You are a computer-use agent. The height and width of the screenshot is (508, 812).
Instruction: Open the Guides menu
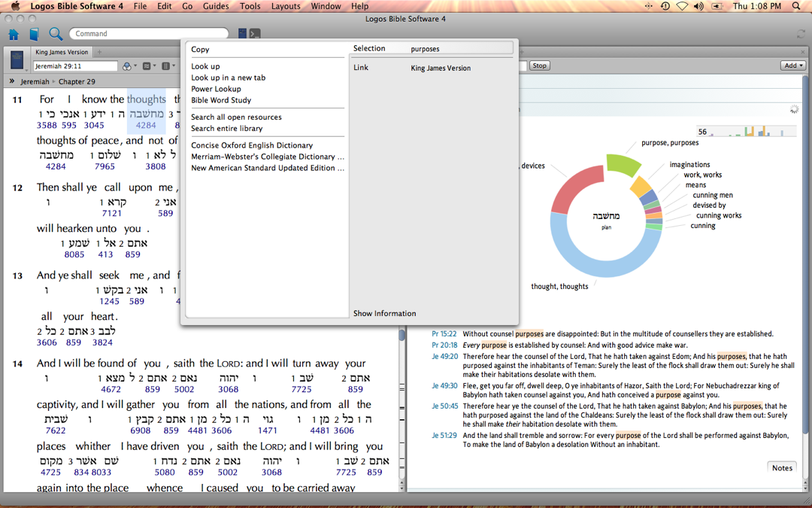(216, 6)
